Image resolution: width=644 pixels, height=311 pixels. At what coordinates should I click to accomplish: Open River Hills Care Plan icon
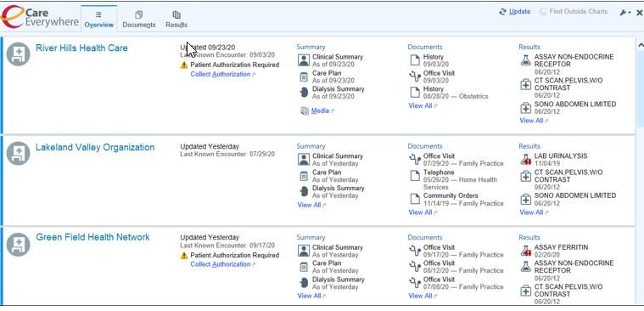pyautogui.click(x=304, y=77)
